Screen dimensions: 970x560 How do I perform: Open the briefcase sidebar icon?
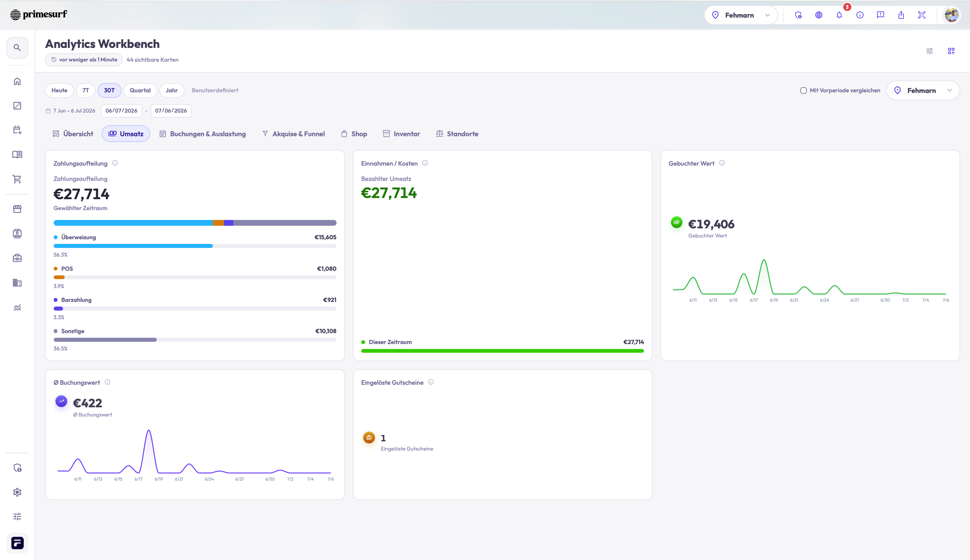(17, 258)
